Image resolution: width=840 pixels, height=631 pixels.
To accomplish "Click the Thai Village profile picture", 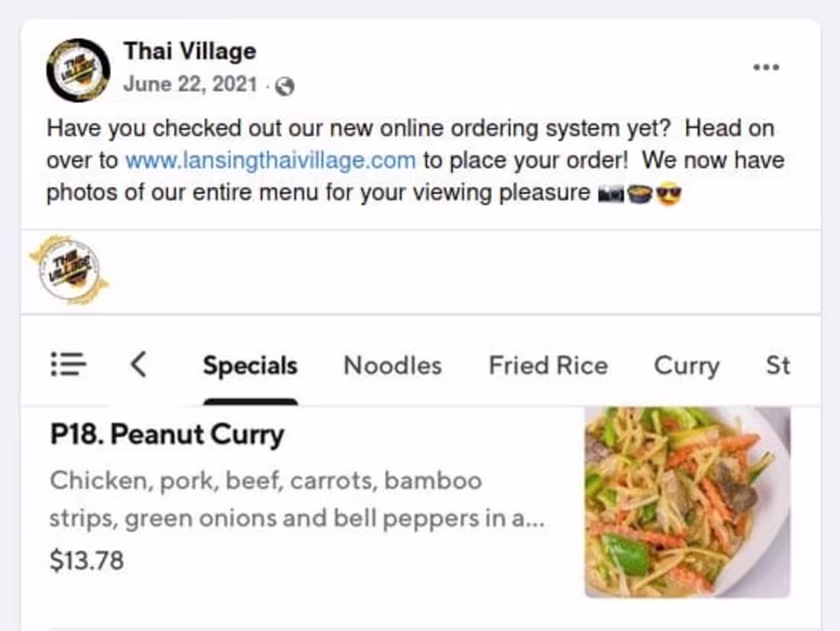I will (78, 70).
